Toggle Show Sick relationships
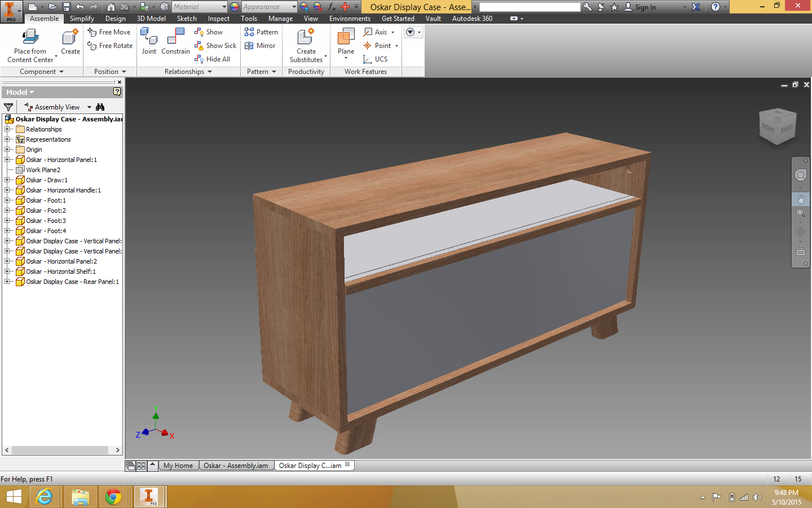 coord(215,46)
